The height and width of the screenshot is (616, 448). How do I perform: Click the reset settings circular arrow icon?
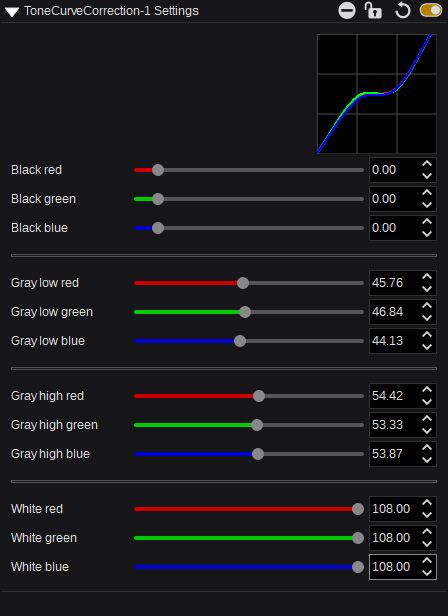click(402, 11)
